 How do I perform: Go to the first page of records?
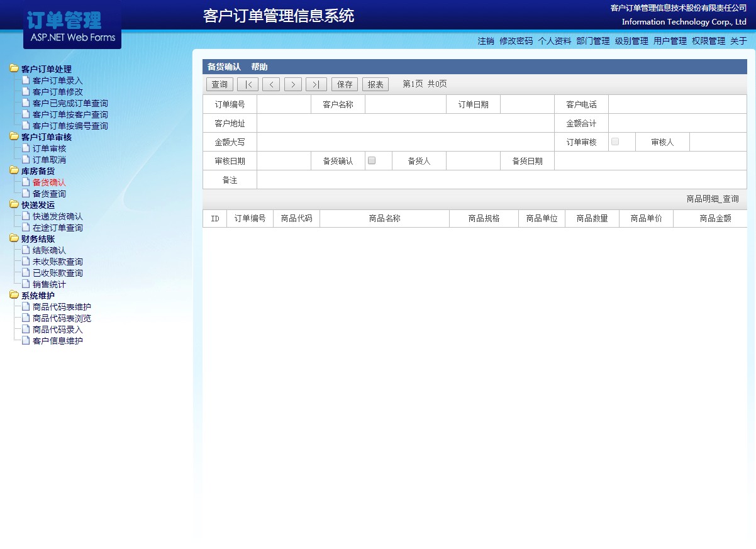coord(248,84)
